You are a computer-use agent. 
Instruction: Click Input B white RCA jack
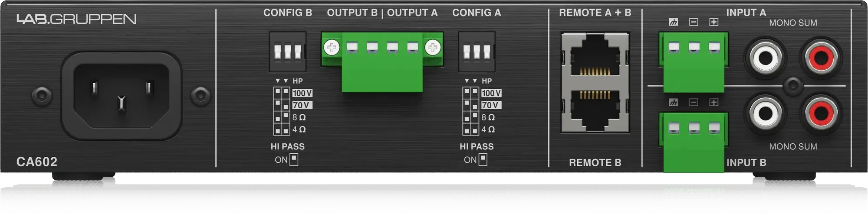[766, 113]
